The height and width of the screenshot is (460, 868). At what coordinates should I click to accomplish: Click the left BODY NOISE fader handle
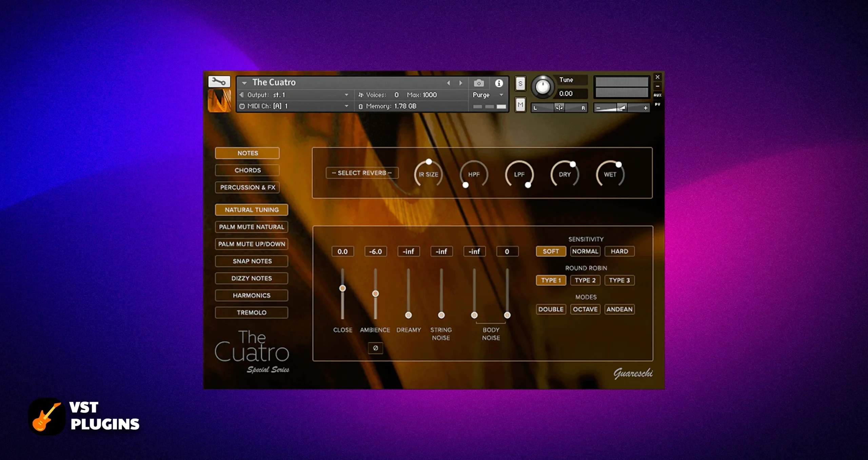(x=474, y=315)
